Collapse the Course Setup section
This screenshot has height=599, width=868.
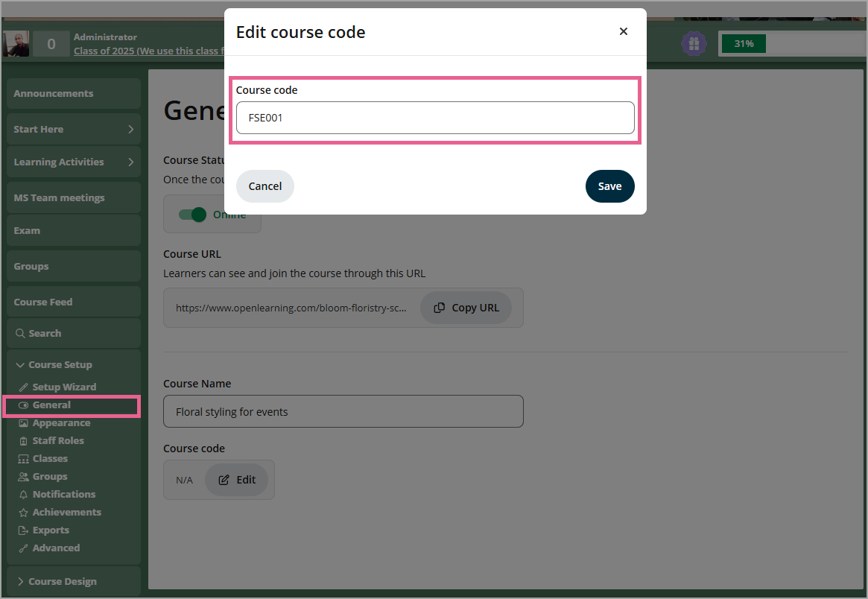tap(20, 365)
